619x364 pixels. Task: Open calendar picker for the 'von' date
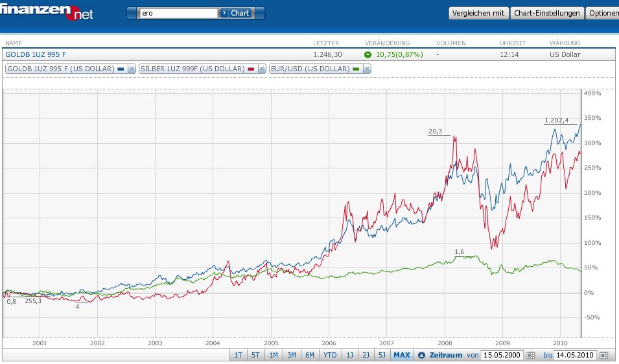(530, 356)
